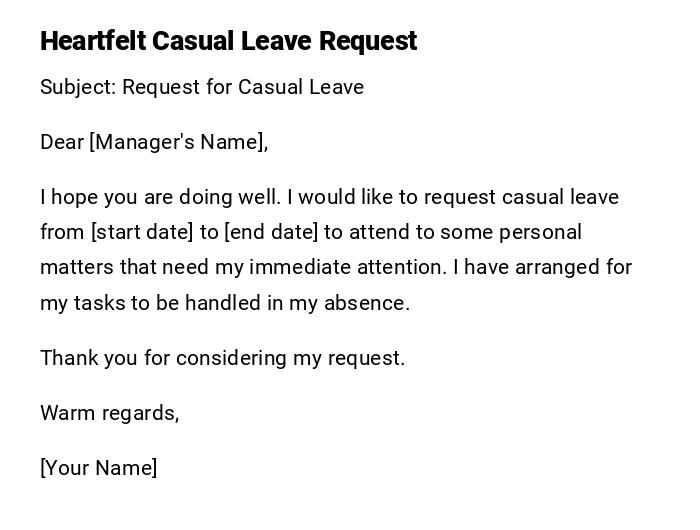This screenshot has width=700, height=530.
Task: Click the [start date] placeholder
Action: [142, 232]
